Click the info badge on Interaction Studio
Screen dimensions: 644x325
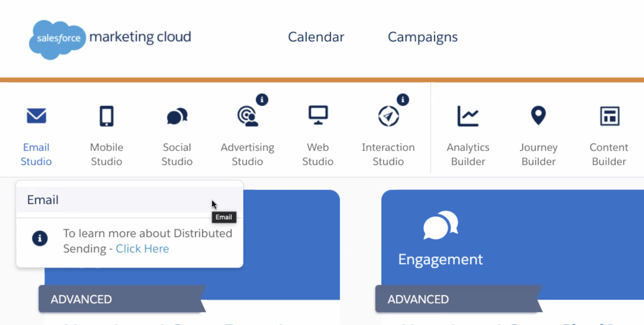click(x=403, y=100)
